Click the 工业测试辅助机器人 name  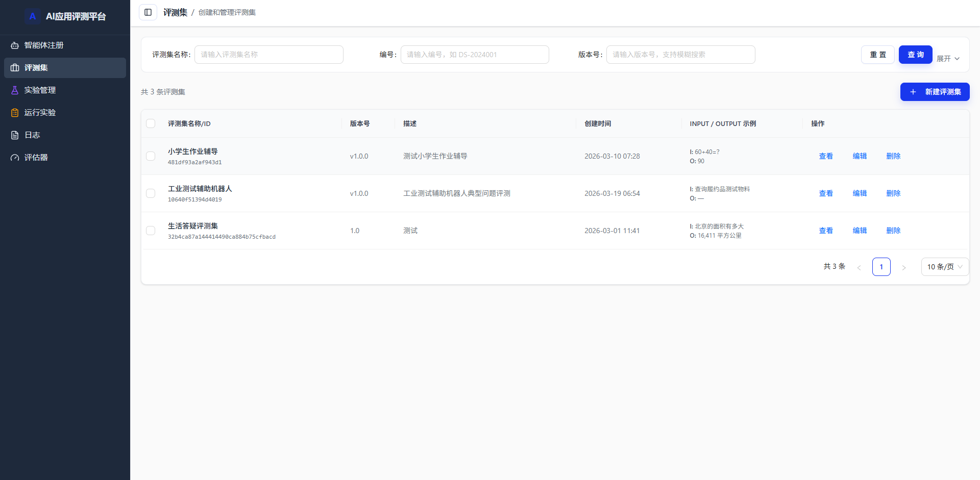(x=200, y=189)
